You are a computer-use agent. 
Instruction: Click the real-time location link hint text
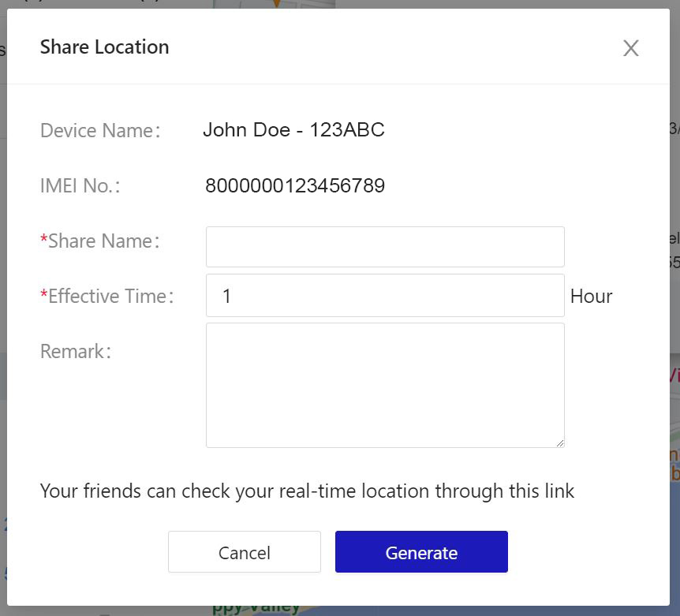pos(307,491)
